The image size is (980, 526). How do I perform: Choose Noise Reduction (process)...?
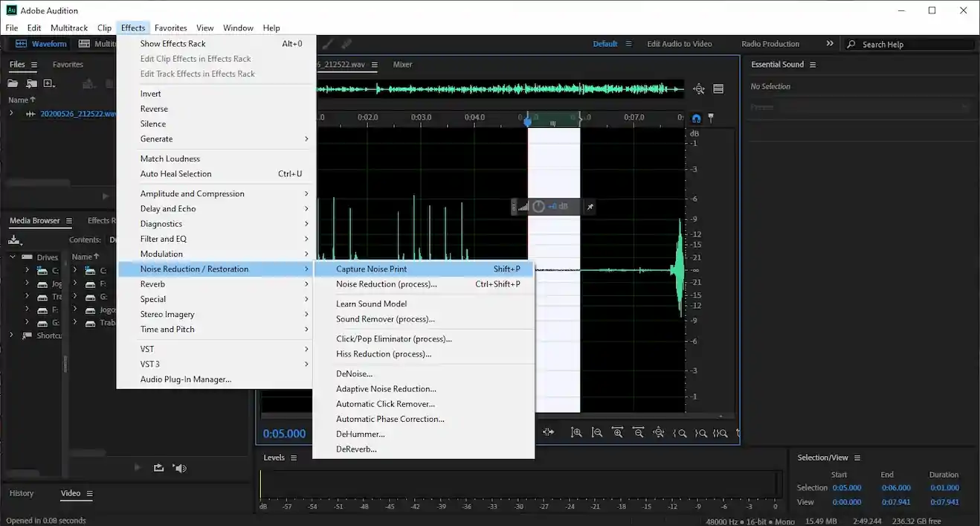424,284
